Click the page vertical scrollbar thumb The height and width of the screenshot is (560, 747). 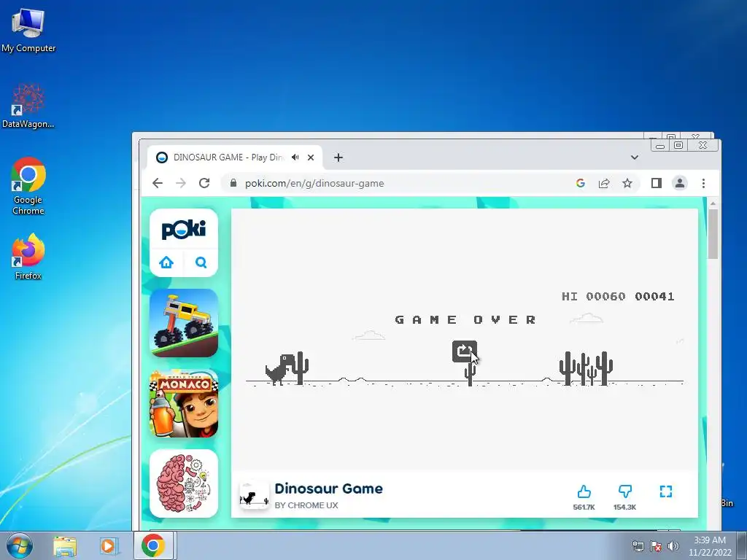713,234
